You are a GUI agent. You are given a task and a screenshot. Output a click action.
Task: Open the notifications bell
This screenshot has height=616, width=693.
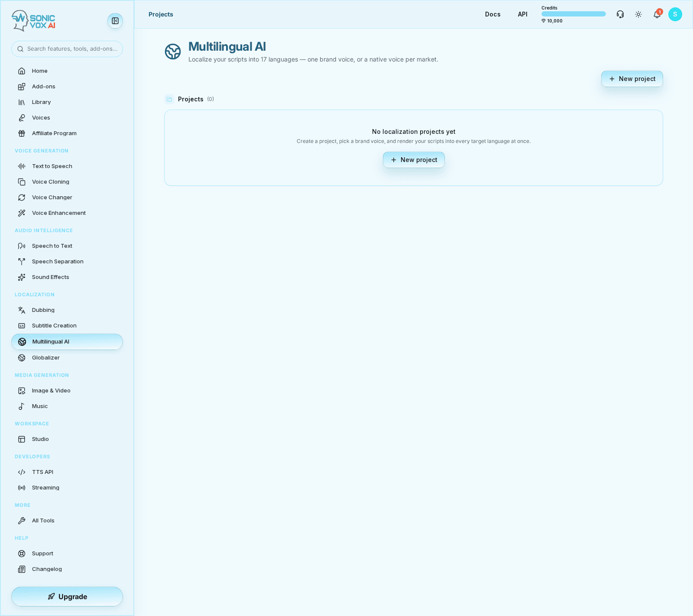coord(657,14)
